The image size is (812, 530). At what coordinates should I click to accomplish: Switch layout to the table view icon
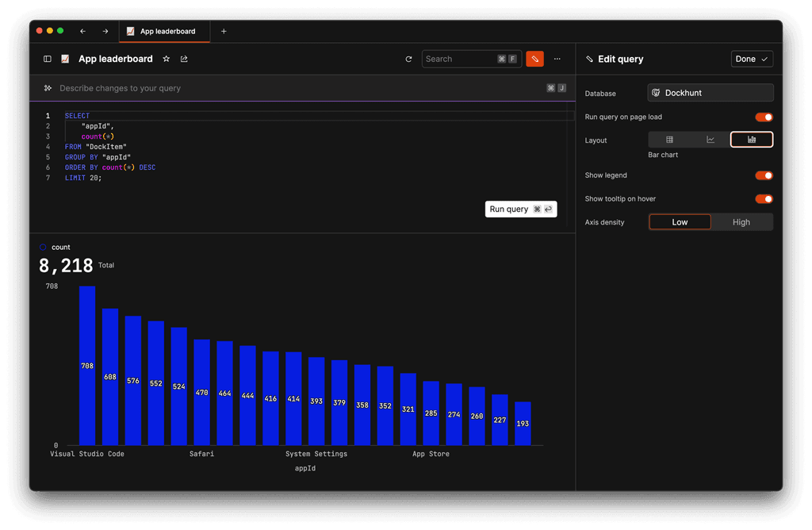tap(668, 139)
